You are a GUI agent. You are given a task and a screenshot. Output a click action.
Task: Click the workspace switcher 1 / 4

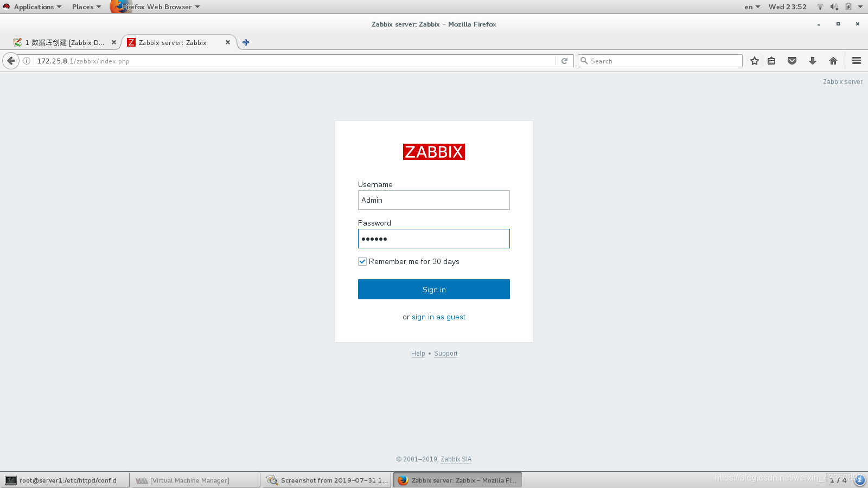(x=838, y=480)
